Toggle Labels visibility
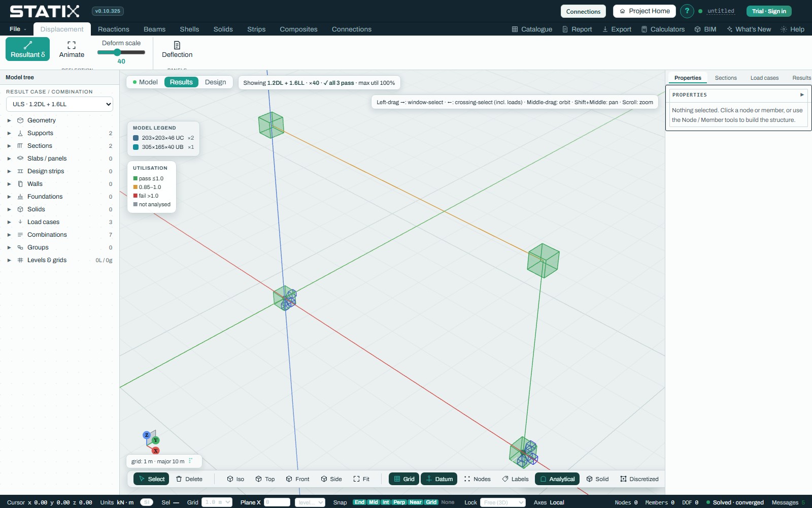This screenshot has height=508, width=812. pyautogui.click(x=515, y=479)
